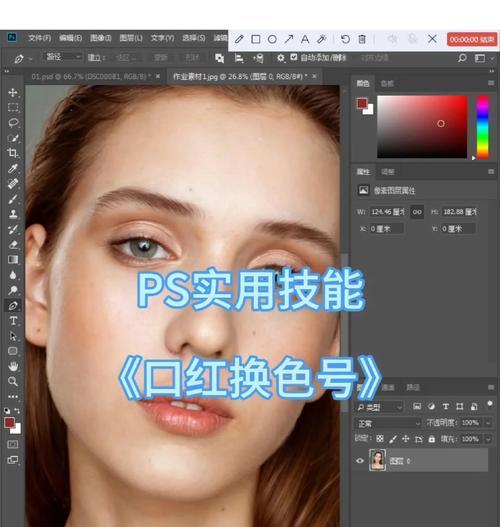Open the search icon in options bar
Viewport: 500px width, 527px height.
462,58
